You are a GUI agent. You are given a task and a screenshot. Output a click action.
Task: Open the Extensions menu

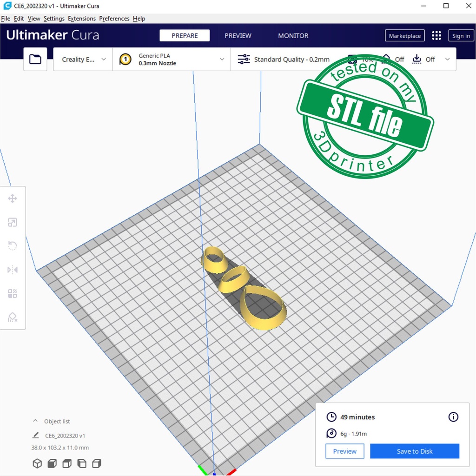coord(82,19)
